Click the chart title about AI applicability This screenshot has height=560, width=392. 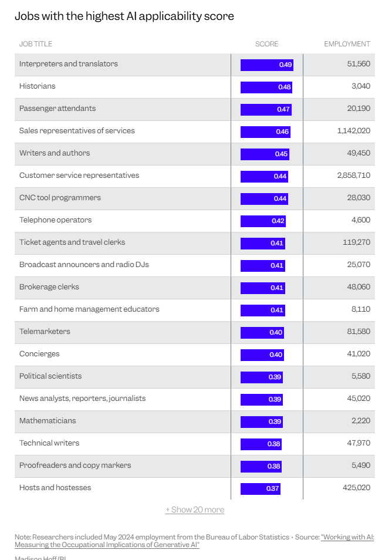pyautogui.click(x=124, y=16)
